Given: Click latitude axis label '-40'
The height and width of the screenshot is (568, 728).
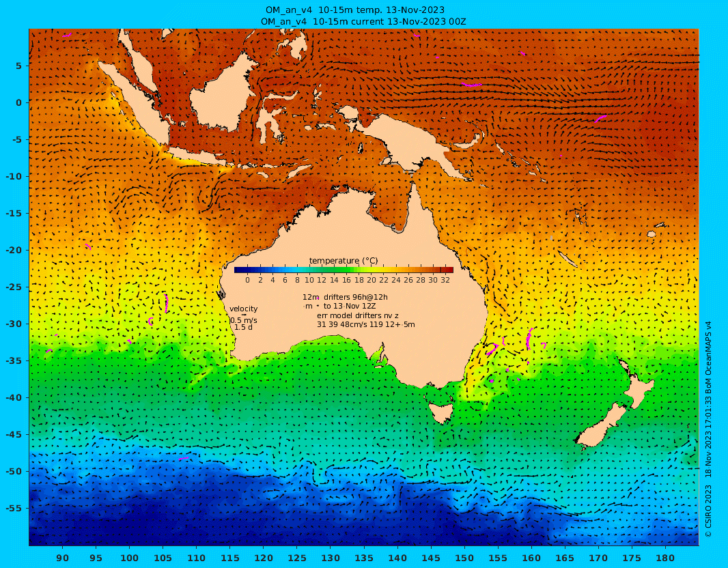Looking at the screenshot, I should [14, 398].
